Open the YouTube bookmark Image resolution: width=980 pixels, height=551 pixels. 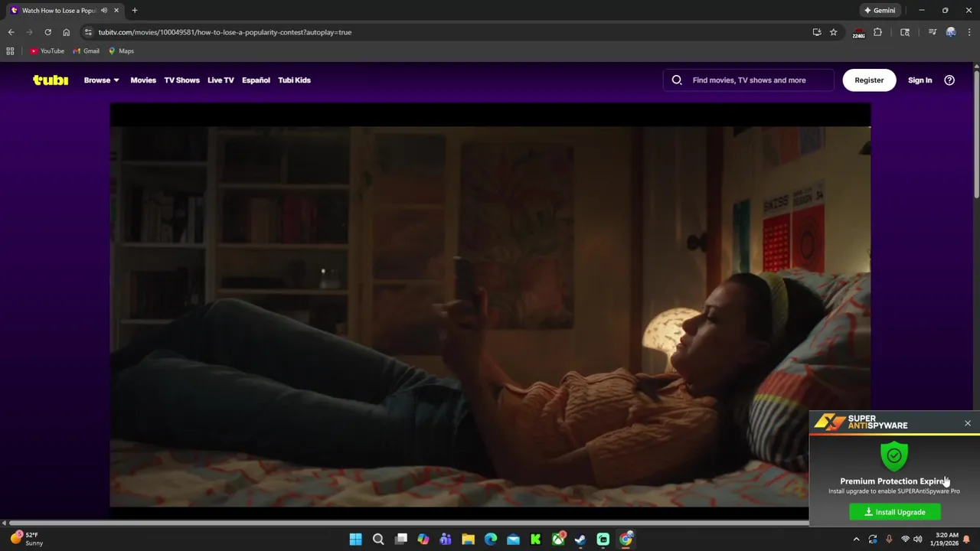tap(47, 51)
